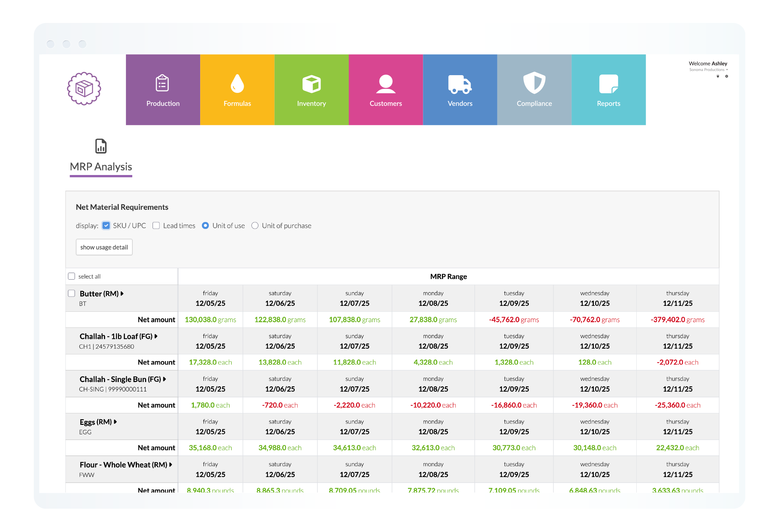The width and height of the screenshot is (779, 532).
Task: Click Butter's 12/09/25 net amount
Action: pos(514,319)
